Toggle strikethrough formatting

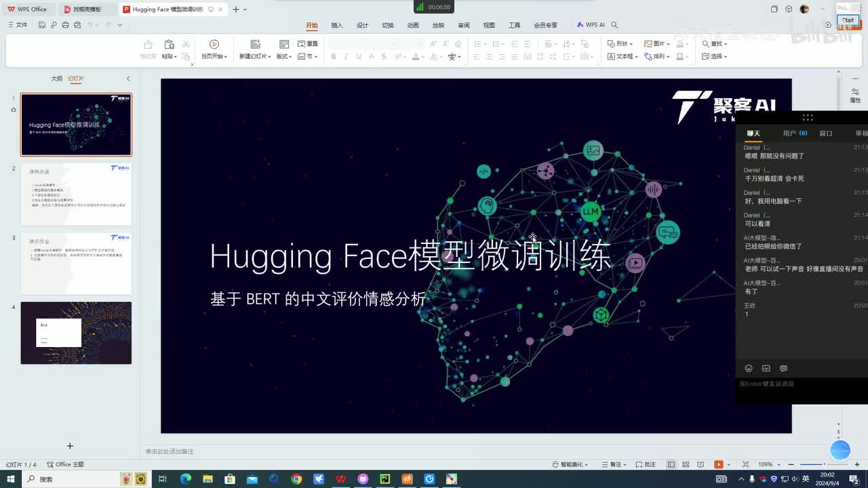tap(371, 56)
